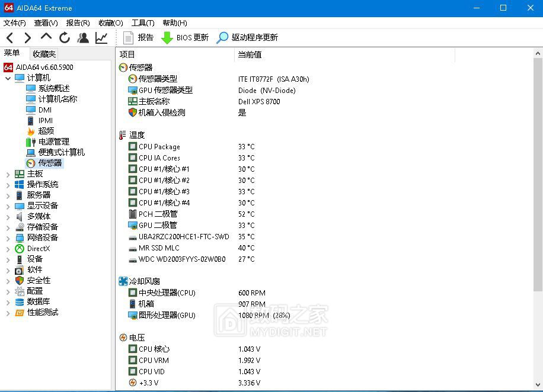Select the 配置 tree item
The height and width of the screenshot is (392, 543).
[34, 291]
